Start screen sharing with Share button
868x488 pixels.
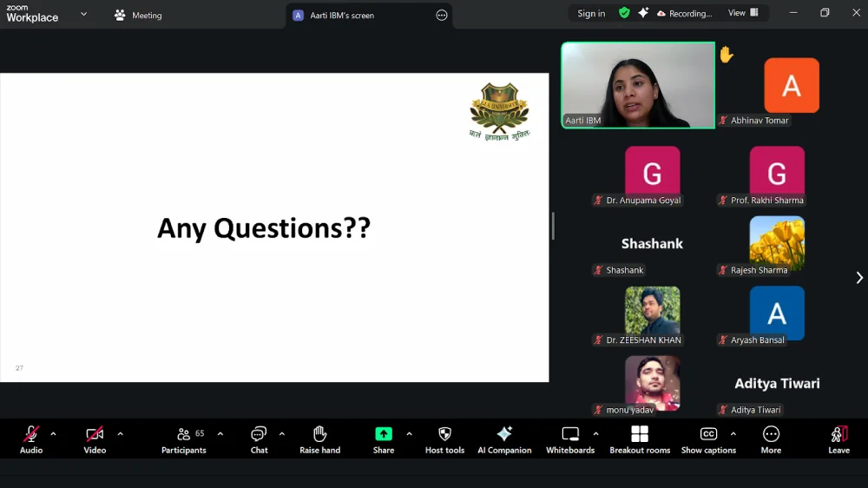[383, 439]
